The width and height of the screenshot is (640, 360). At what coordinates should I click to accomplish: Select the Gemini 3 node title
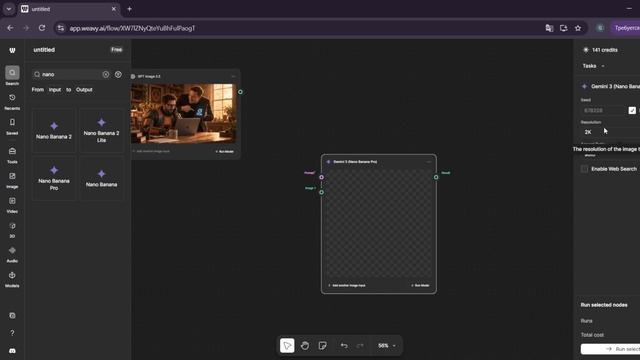pos(355,162)
